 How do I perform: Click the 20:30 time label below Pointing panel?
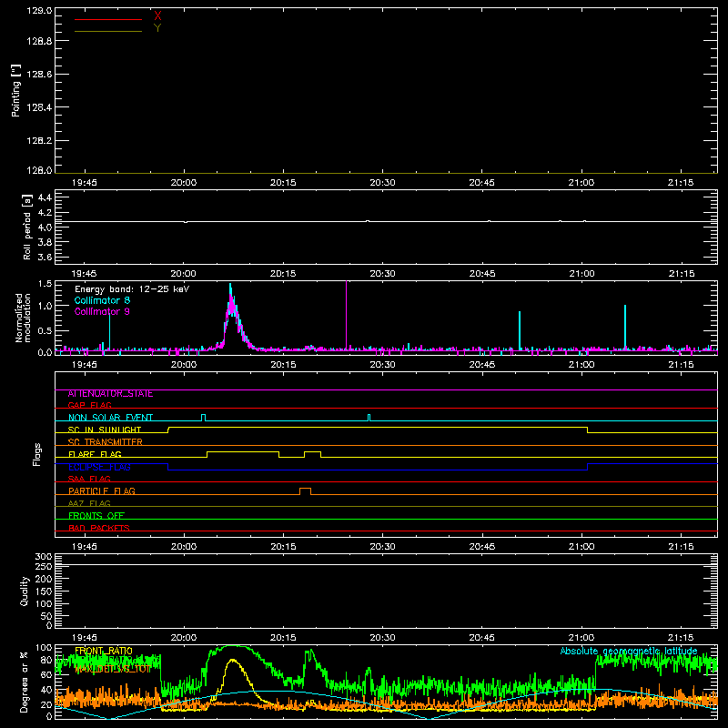click(382, 183)
